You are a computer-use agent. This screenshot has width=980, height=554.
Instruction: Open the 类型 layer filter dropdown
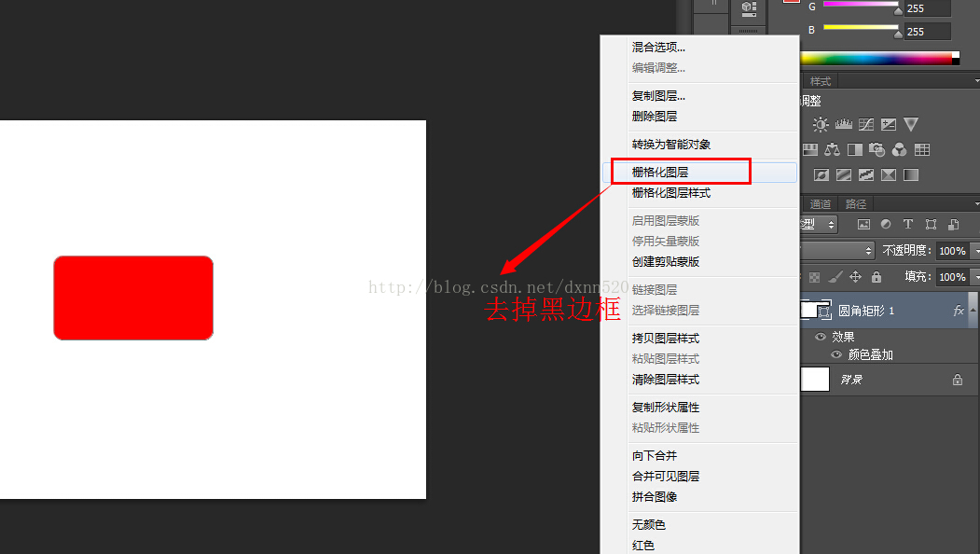(x=818, y=224)
